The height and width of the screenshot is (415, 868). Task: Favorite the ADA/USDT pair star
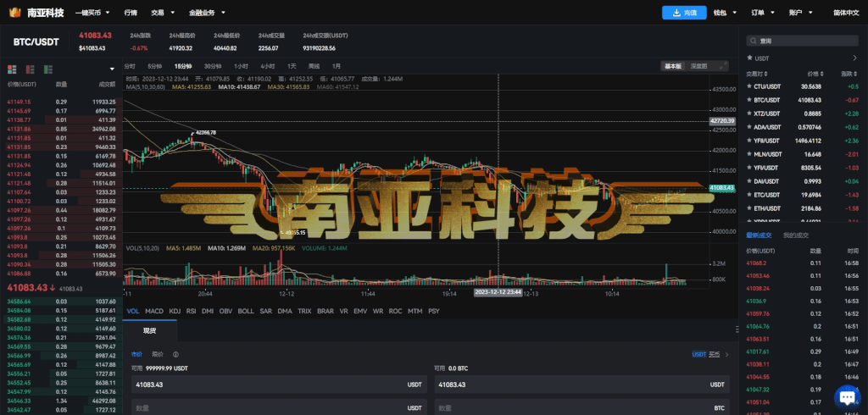coord(749,127)
